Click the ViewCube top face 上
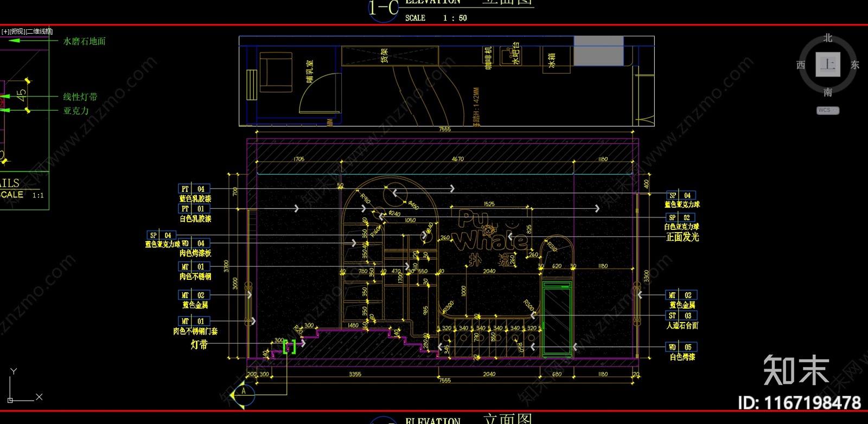This screenshot has width=868, height=424. (828, 65)
